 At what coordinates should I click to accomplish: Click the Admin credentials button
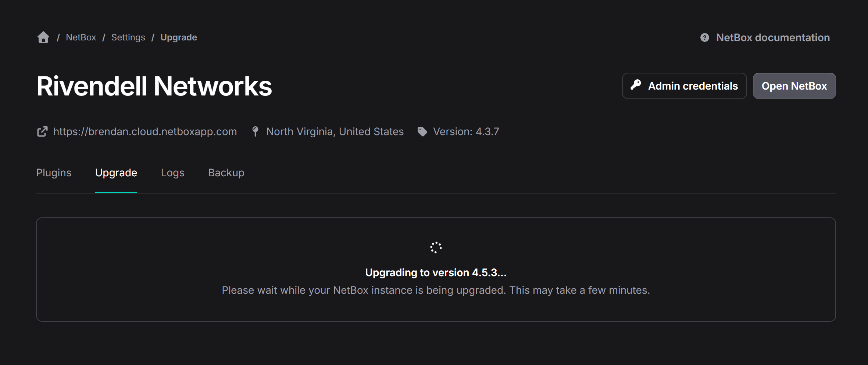pyautogui.click(x=684, y=86)
